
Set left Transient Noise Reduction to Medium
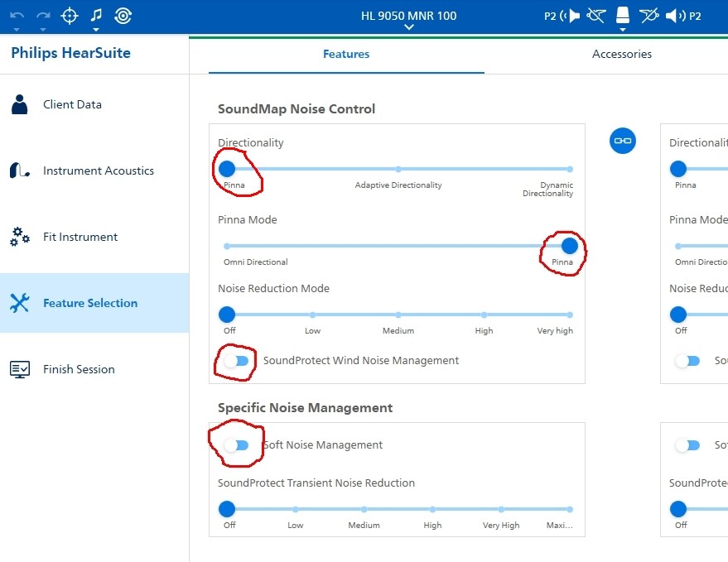(364, 509)
